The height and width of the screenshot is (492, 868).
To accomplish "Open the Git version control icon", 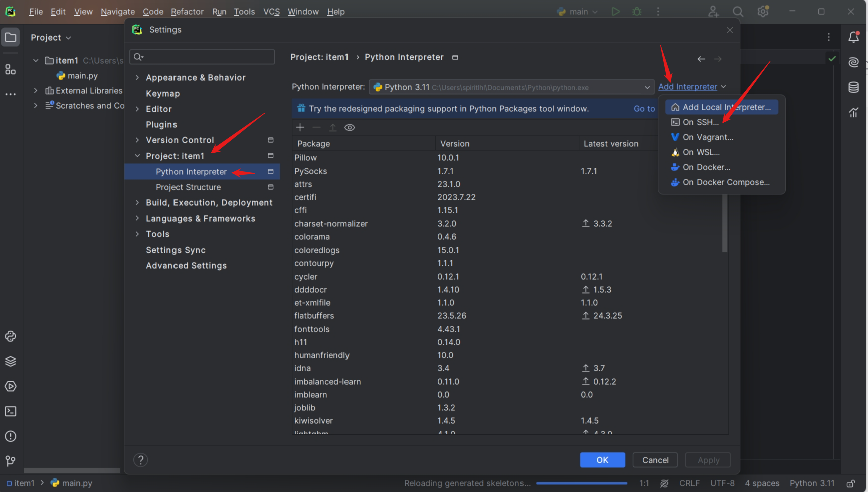I will pyautogui.click(x=10, y=461).
